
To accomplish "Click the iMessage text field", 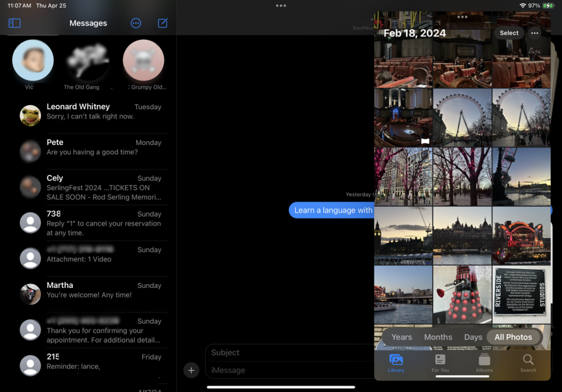I will tap(289, 371).
